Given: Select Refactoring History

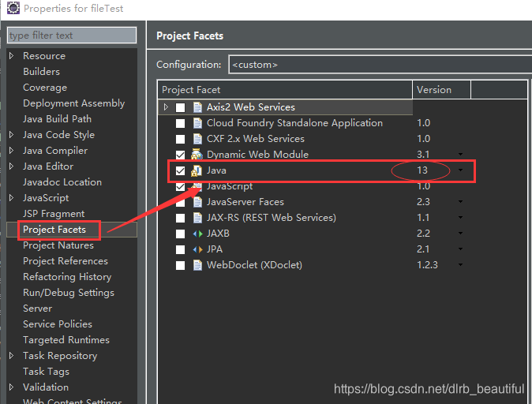Looking at the screenshot, I should click(67, 277).
